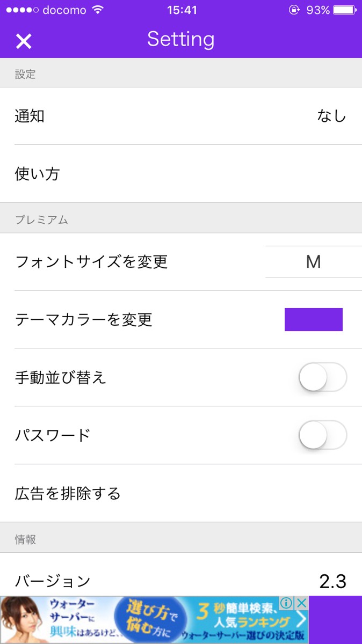Tap the テーマカラーを変更 label
This screenshot has height=644, width=362.
click(x=84, y=320)
